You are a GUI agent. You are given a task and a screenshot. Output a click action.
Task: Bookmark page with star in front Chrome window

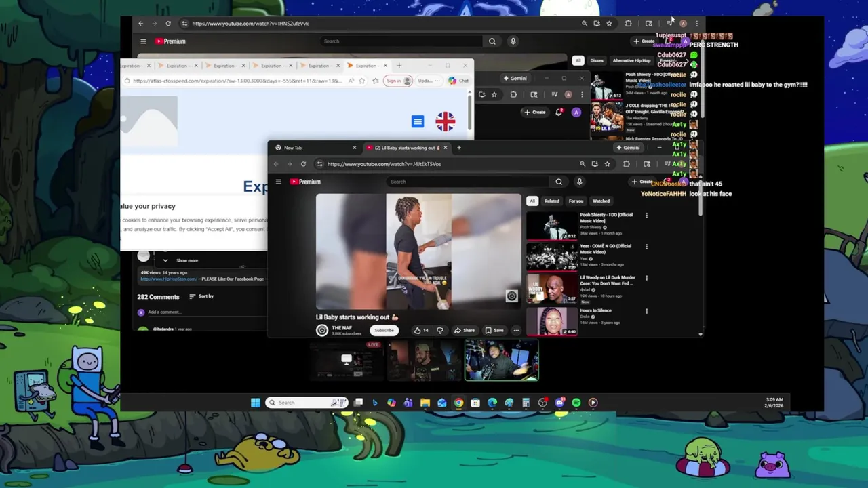(607, 164)
